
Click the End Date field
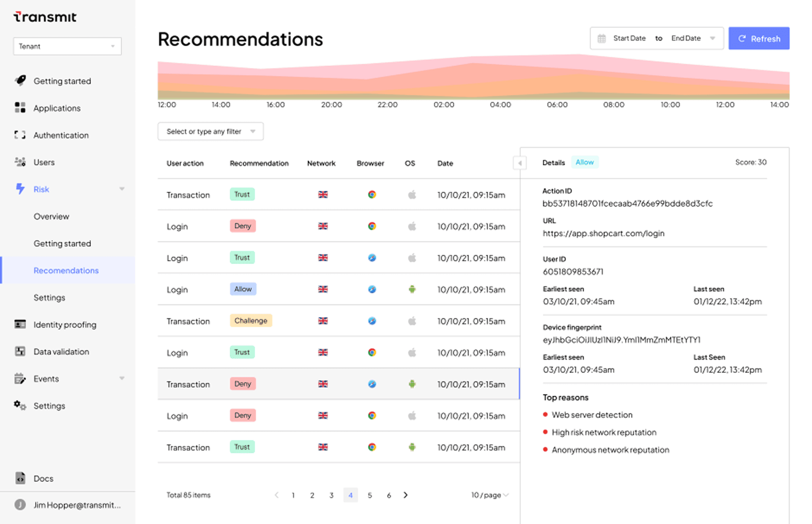[686, 39]
